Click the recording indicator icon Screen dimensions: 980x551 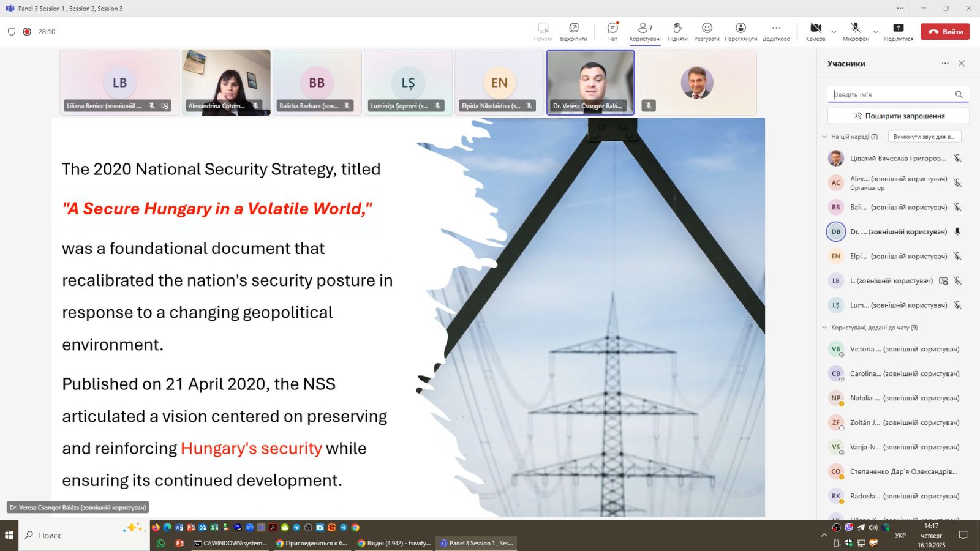pos(27,32)
